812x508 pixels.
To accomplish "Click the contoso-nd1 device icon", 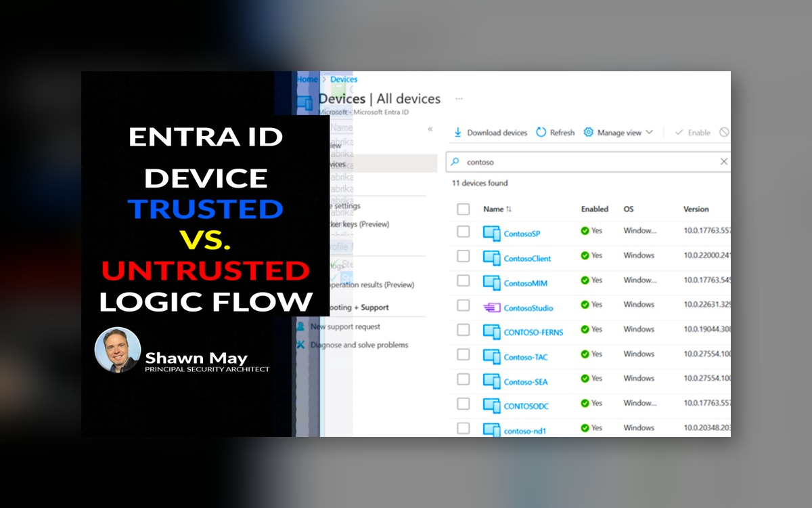I will [x=492, y=429].
